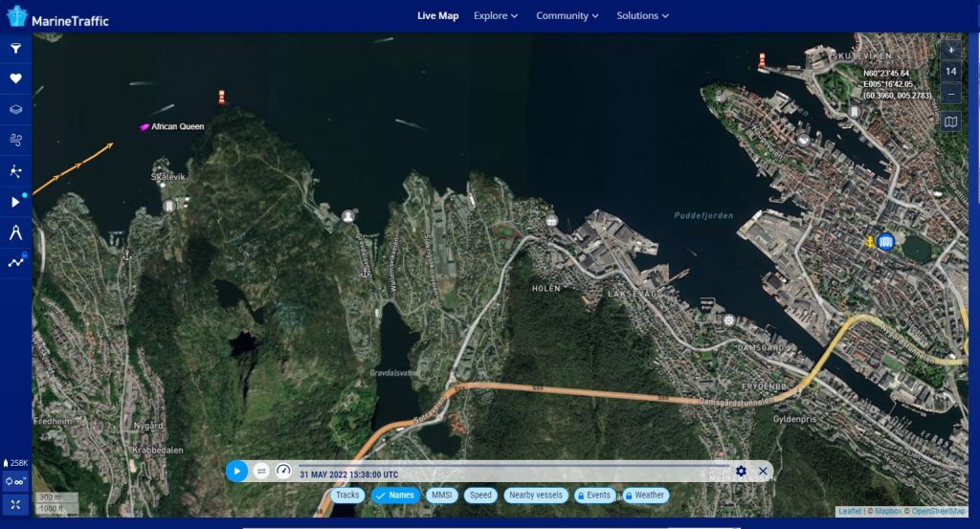Open the map layers panel icon
Viewport: 980px width, 529px height.
pos(15,109)
